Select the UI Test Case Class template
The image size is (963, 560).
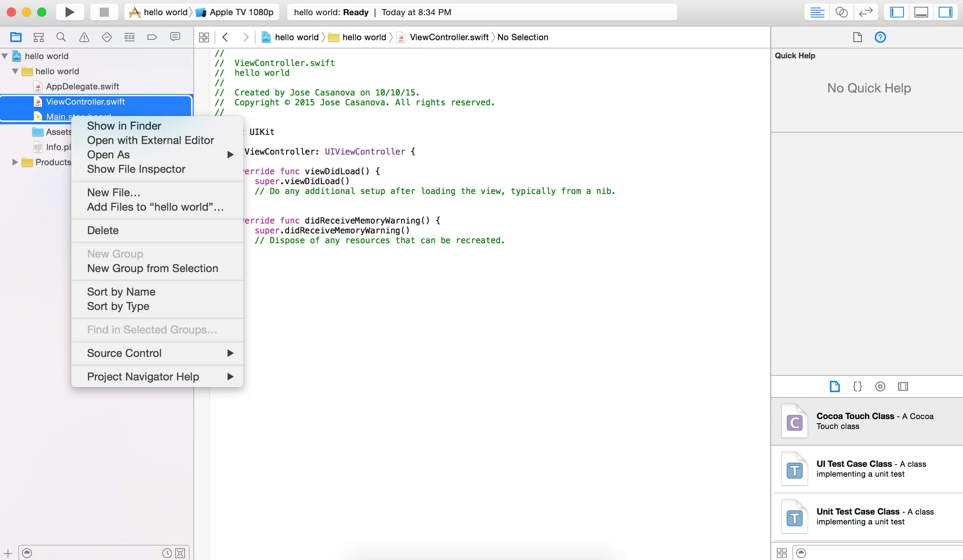(867, 469)
